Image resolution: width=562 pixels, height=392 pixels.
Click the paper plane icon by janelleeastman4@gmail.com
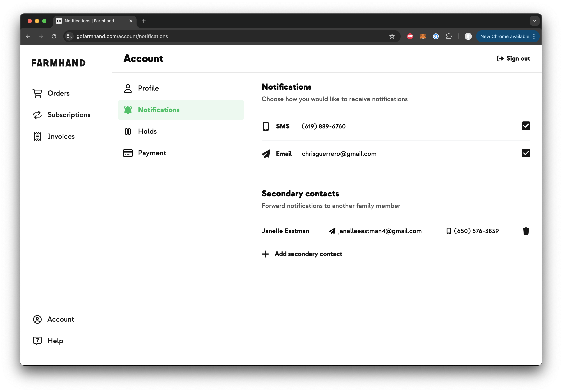click(x=332, y=231)
